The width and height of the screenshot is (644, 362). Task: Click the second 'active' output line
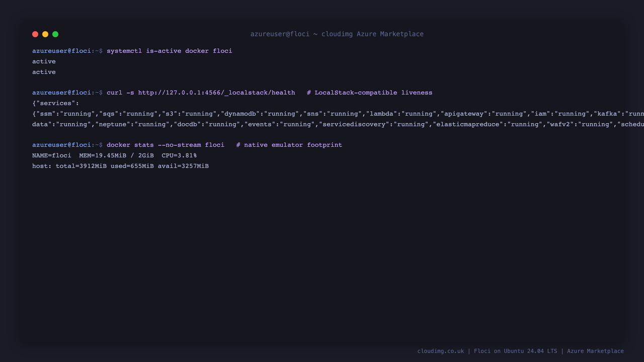pyautogui.click(x=44, y=72)
